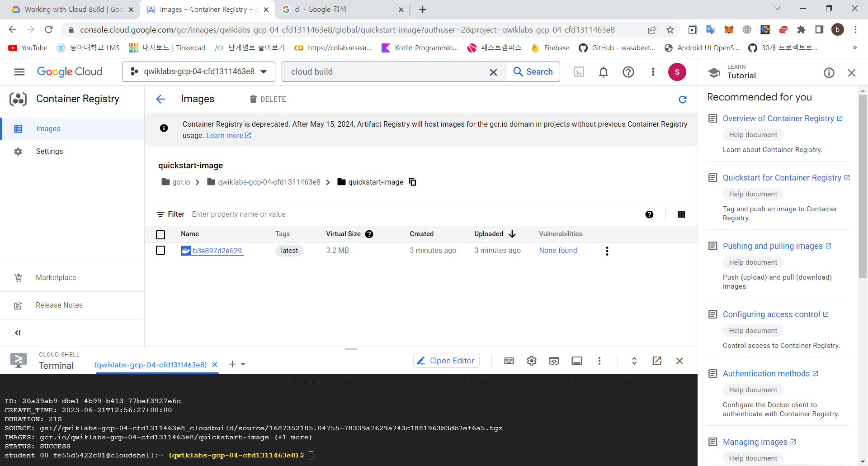
Task: Close the qwiklabs Cloud Shell terminal tab
Action: [x=215, y=365]
